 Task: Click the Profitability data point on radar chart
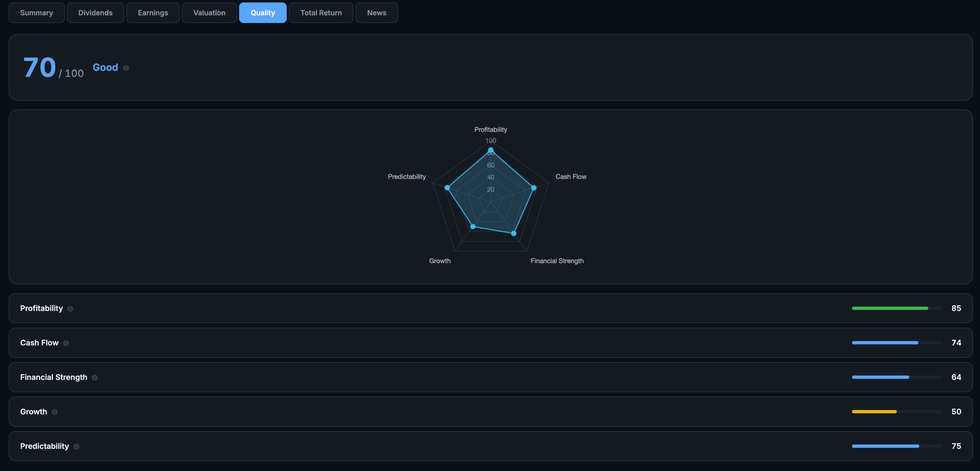tap(491, 150)
